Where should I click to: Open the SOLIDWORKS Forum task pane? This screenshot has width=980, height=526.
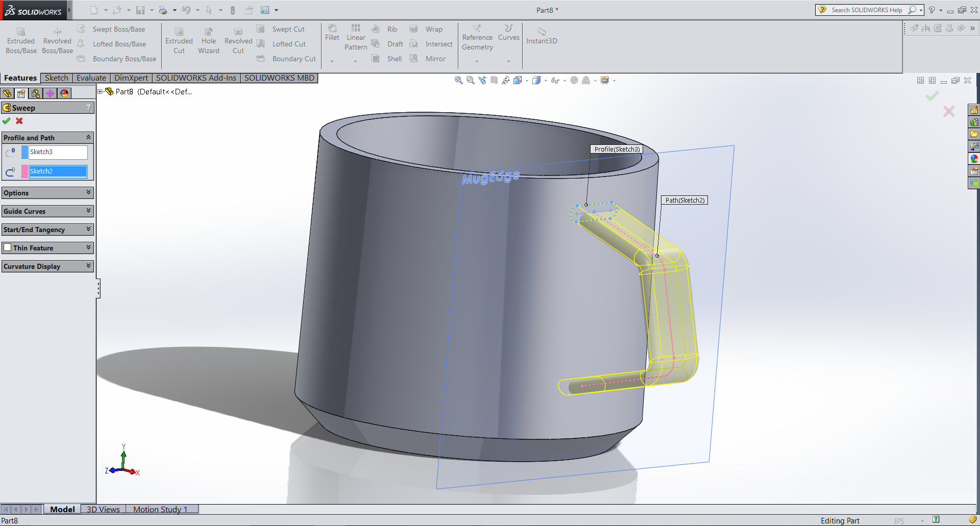974,183
